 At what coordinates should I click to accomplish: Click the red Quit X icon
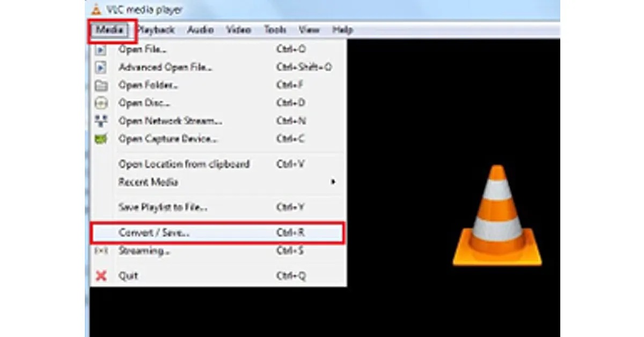[x=101, y=276]
